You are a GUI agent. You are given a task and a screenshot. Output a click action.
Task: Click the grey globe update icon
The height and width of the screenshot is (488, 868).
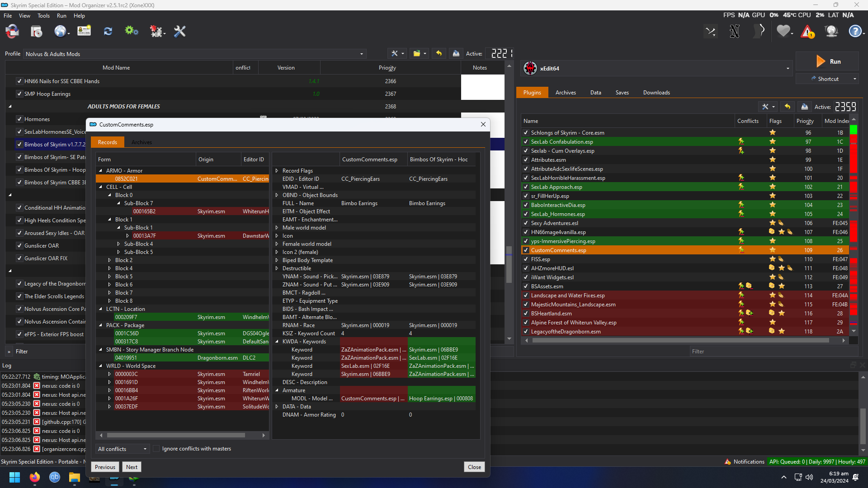pyautogui.click(x=831, y=31)
